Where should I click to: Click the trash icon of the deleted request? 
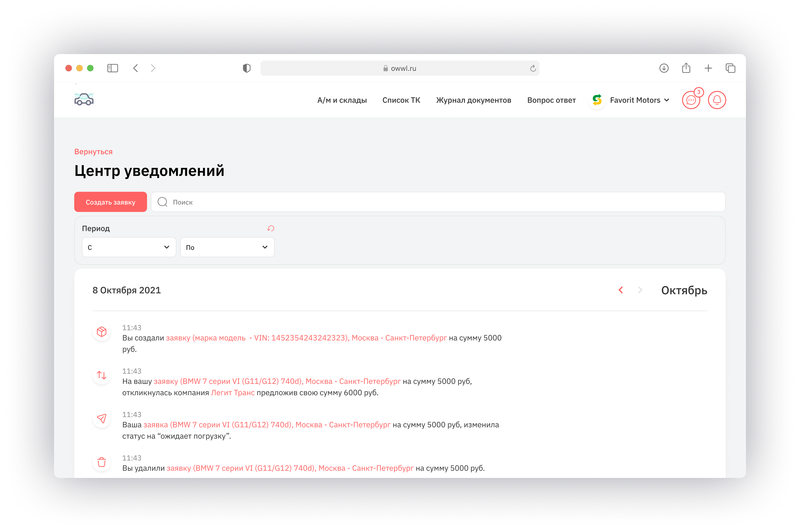pos(101,462)
